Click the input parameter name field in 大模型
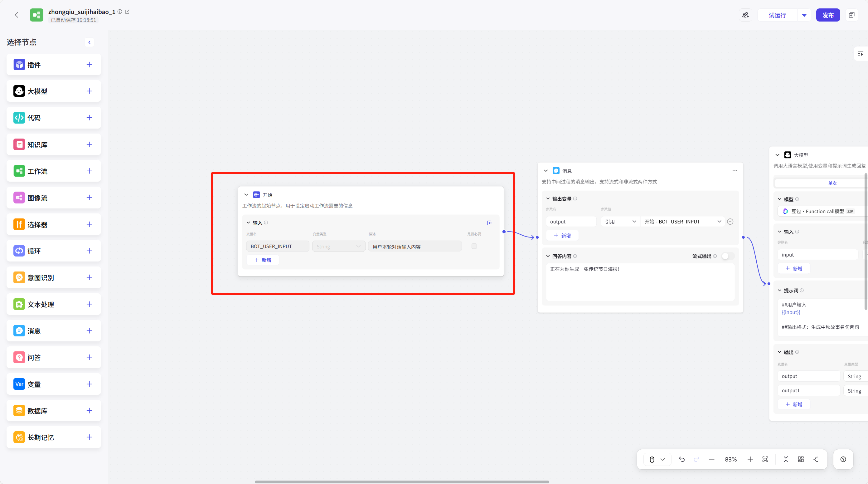 [818, 254]
